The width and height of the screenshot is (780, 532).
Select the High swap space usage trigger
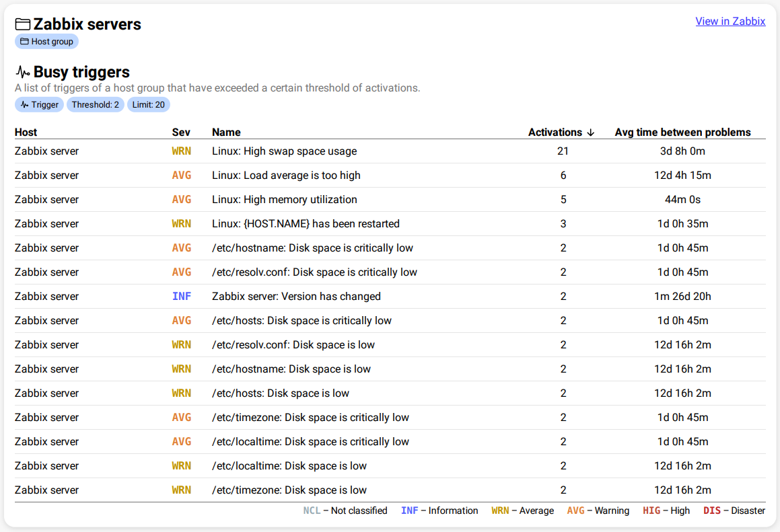pos(284,151)
